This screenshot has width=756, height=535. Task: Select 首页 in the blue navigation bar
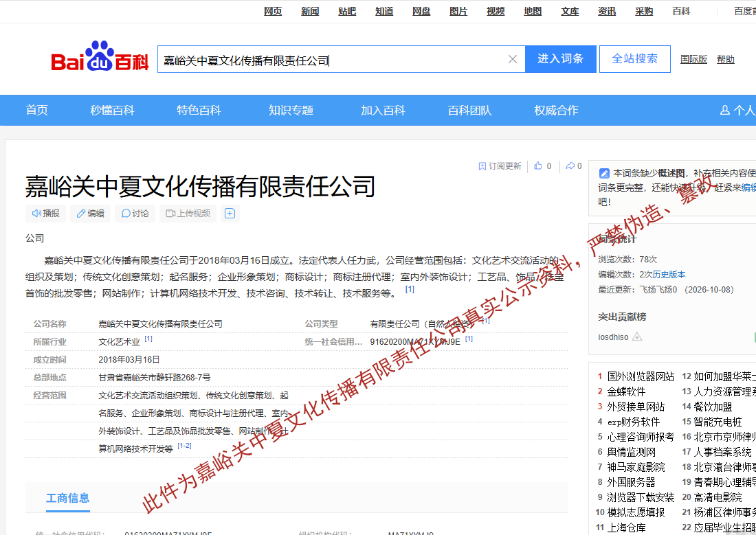click(x=36, y=110)
